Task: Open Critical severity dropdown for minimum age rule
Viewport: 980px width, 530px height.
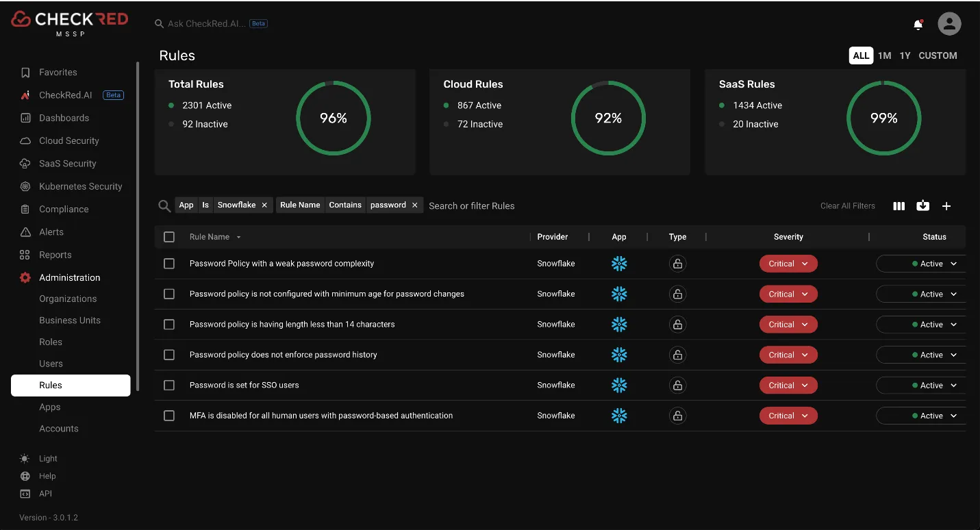Action: pos(788,294)
